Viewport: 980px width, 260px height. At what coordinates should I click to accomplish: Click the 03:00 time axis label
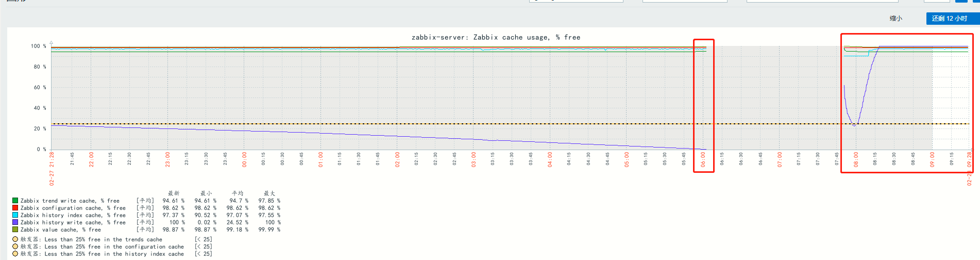tap(474, 159)
